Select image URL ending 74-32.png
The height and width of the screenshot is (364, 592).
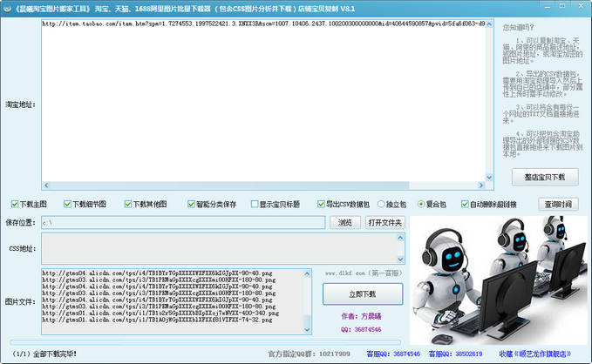pos(157,320)
